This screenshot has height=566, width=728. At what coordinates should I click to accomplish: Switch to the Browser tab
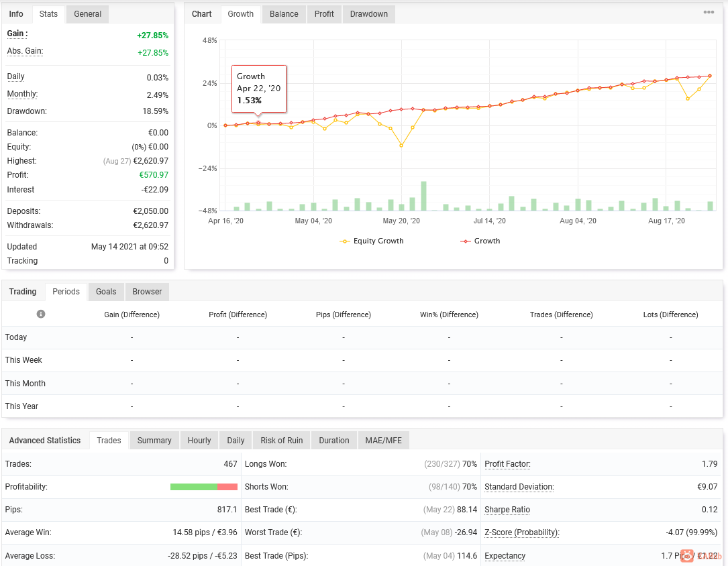(147, 291)
